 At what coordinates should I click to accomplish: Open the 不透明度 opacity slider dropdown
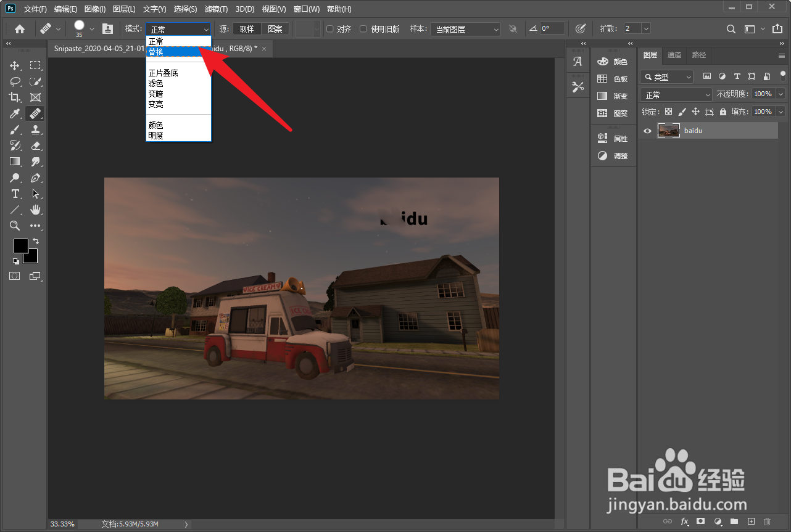point(781,94)
